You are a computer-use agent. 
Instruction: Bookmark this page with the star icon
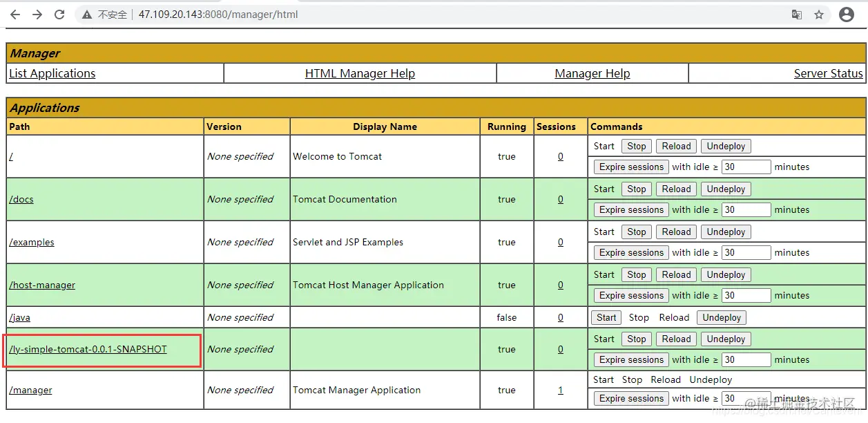click(819, 15)
